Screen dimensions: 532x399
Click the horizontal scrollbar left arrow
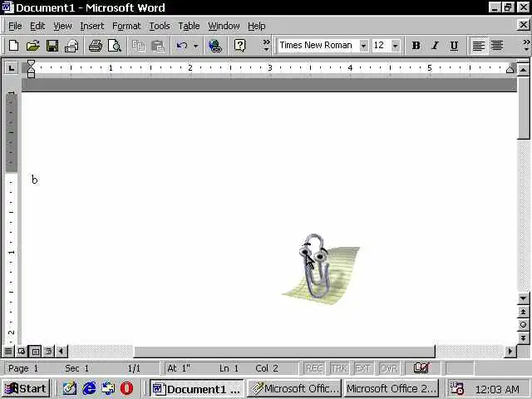pos(62,352)
